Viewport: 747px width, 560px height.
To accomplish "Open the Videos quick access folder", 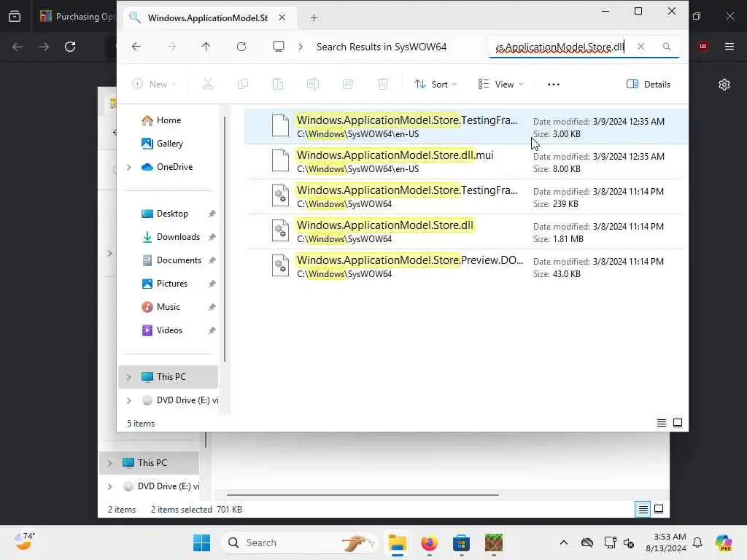I will pyautogui.click(x=169, y=330).
